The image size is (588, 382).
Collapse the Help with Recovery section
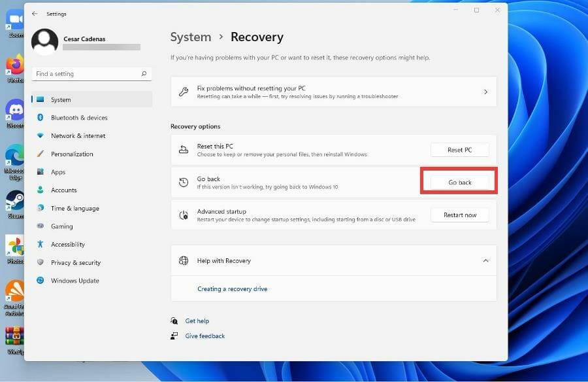[x=485, y=260]
